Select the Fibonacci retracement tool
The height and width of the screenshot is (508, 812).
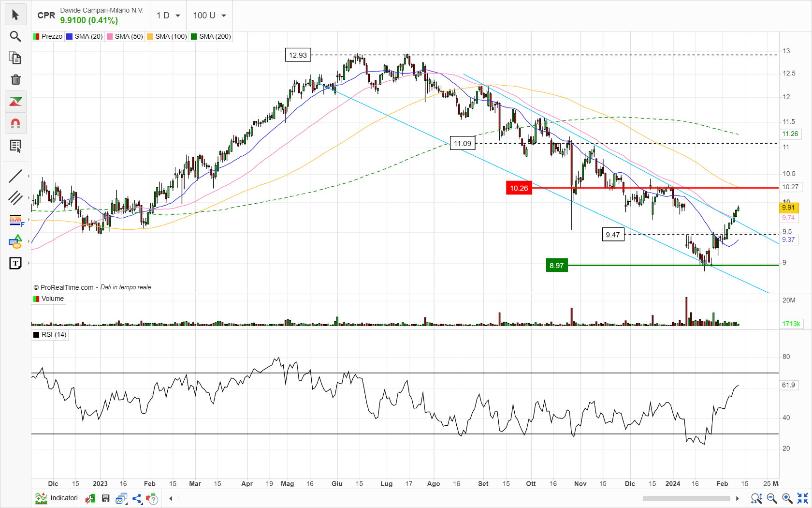(16, 220)
